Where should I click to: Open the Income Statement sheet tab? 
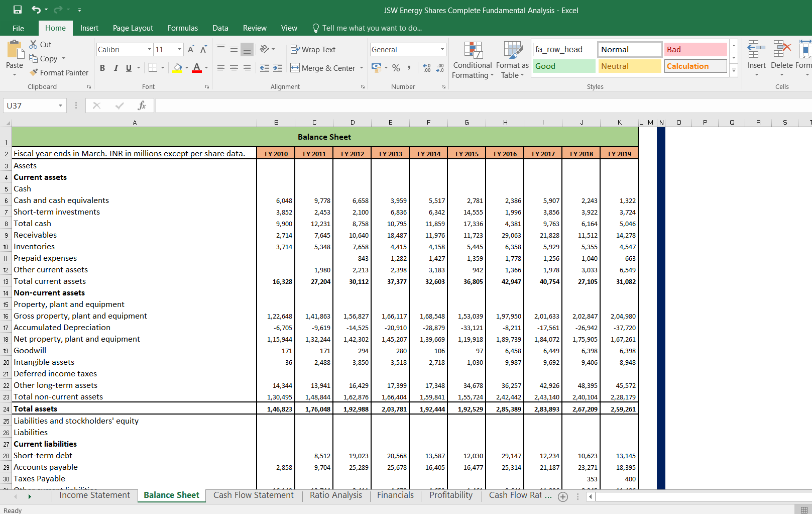(94, 495)
